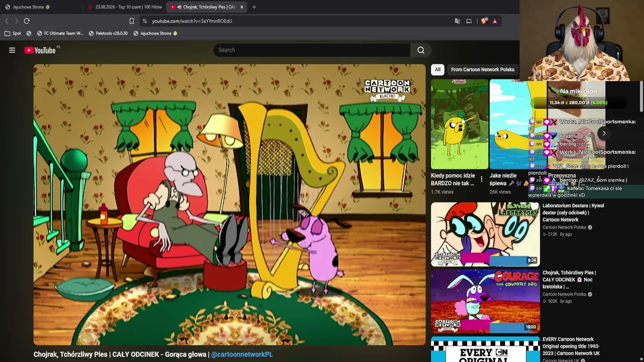This screenshot has height=362, width=644.
Task: Select the youtube.com URL in the address bar
Action: 192,21
